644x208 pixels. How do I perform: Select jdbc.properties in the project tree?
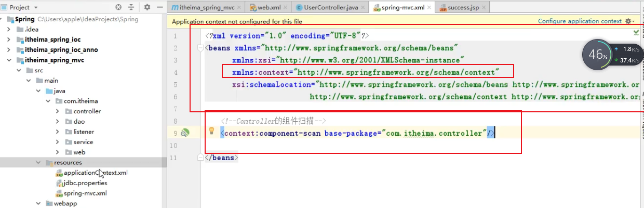86,183
